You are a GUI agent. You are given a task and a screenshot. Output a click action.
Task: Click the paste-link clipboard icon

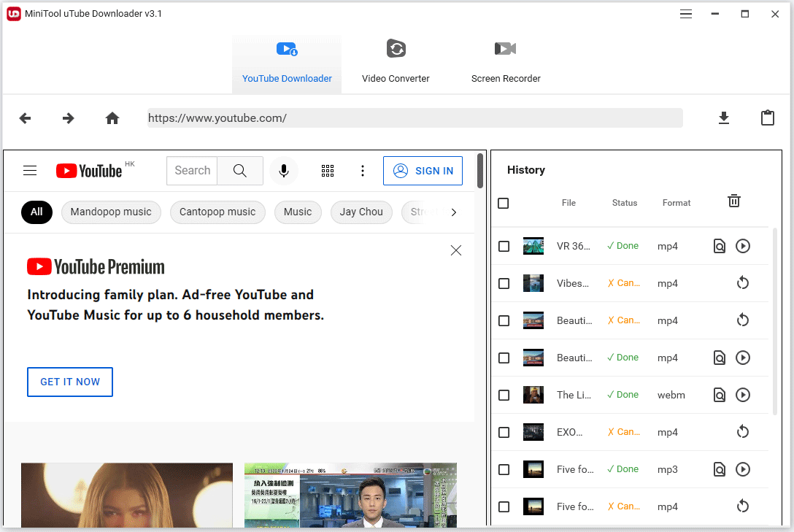coord(768,117)
